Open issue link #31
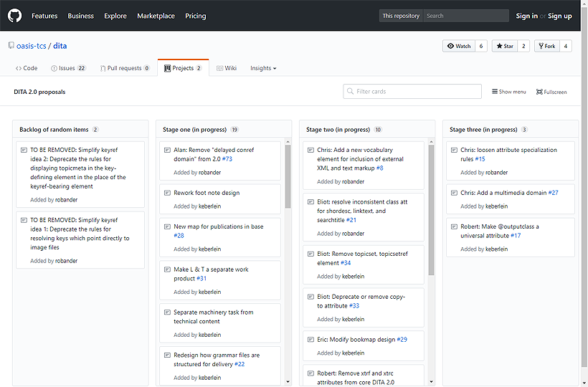 (201, 278)
